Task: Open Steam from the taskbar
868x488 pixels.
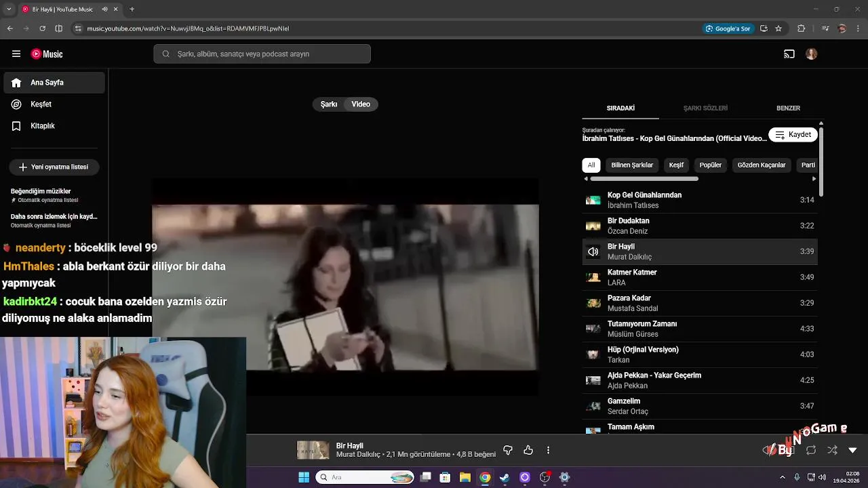Action: pos(505,477)
